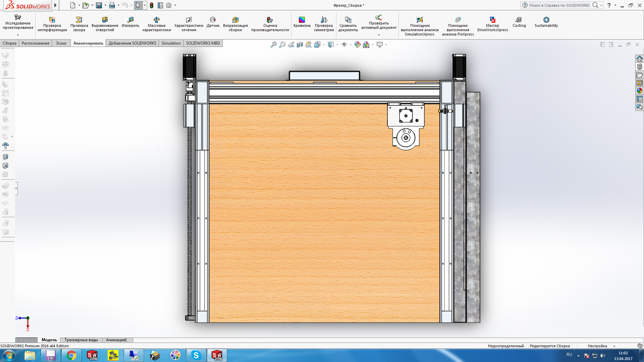Select the Curvature display icon
The image size is (644, 362).
(302, 22)
